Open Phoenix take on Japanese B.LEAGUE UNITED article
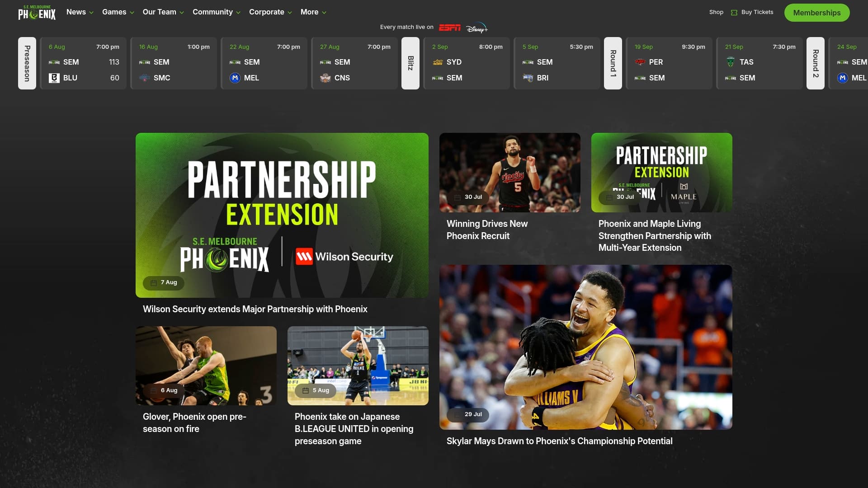Viewport: 868px width, 488px height. coord(354,429)
